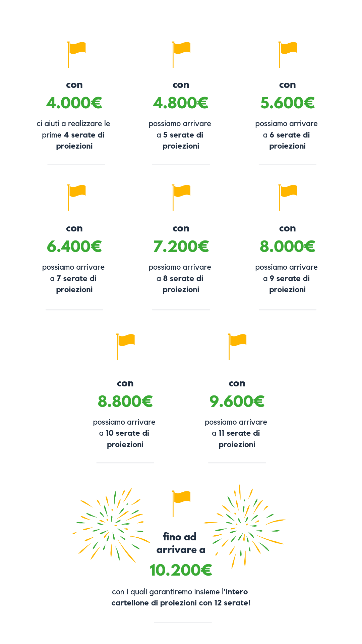Click the flag icon above 8.800€
This screenshot has height=644, width=362.
point(125,346)
